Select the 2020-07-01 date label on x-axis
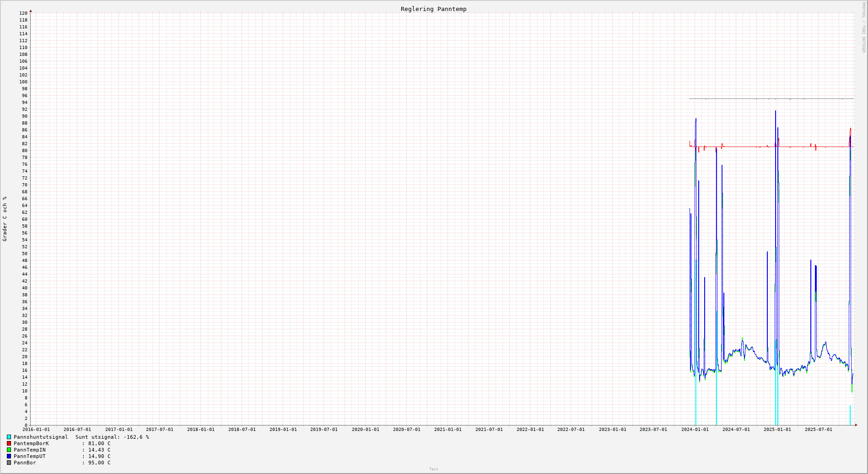 [406, 430]
